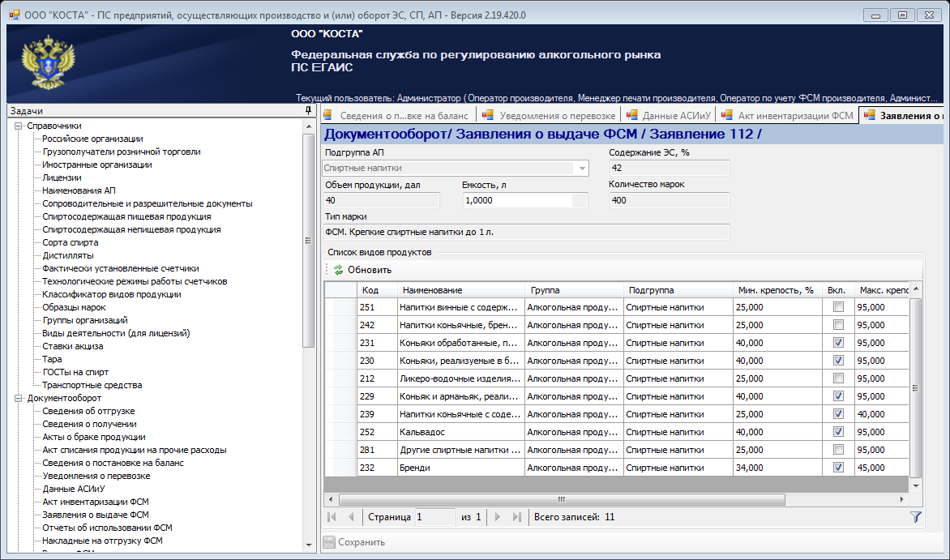This screenshot has width=950, height=560.
Task: Open Российские организации in tree
Action: pyautogui.click(x=92, y=139)
